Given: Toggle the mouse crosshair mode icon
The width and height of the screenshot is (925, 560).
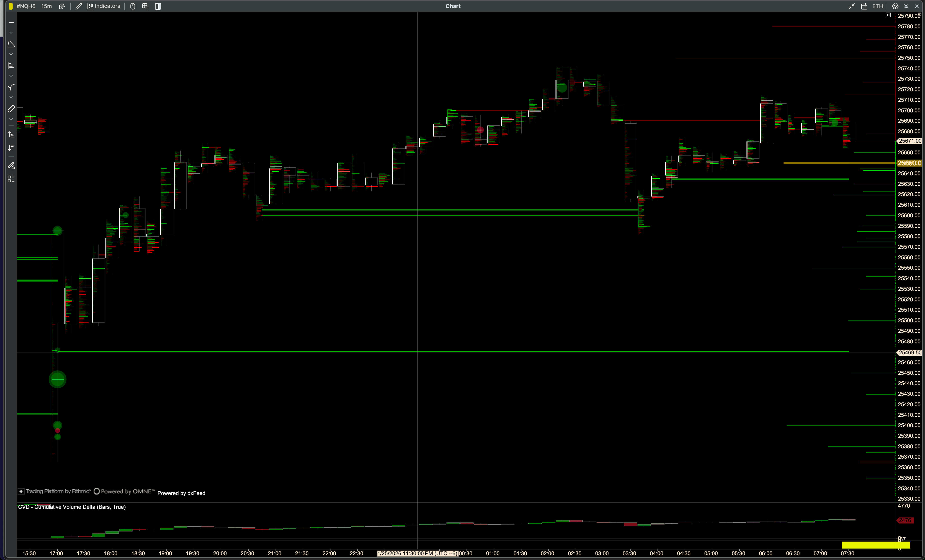Looking at the screenshot, I should pos(132,6).
